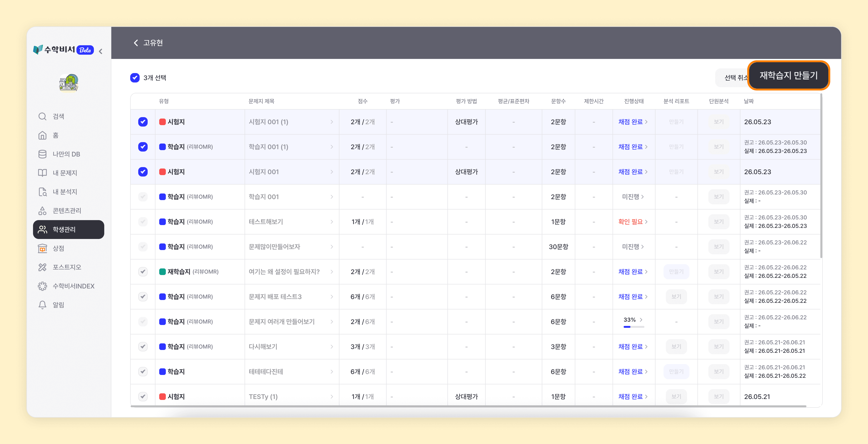
Task: Open the 테스트해보기 title row chevron
Action: click(332, 222)
